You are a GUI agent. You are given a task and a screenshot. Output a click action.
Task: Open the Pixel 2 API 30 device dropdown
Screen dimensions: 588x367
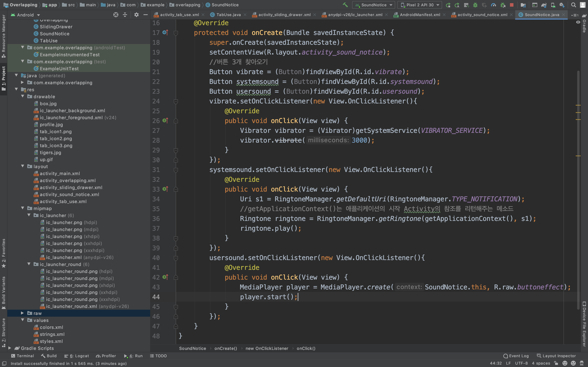[420, 5]
